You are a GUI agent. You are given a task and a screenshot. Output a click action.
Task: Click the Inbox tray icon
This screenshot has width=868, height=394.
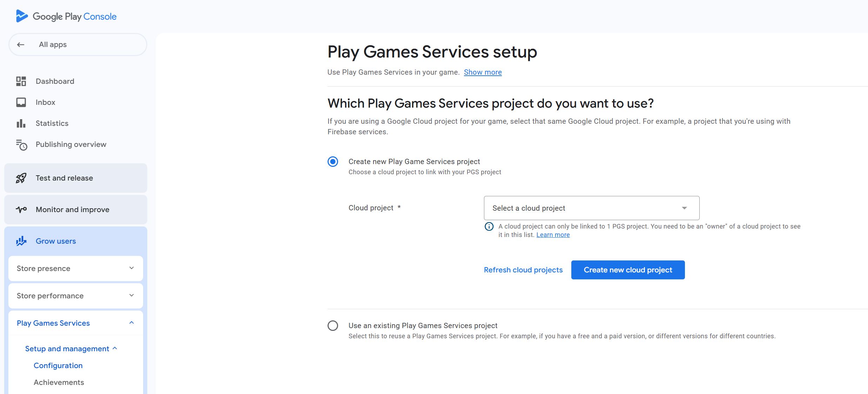point(21,102)
